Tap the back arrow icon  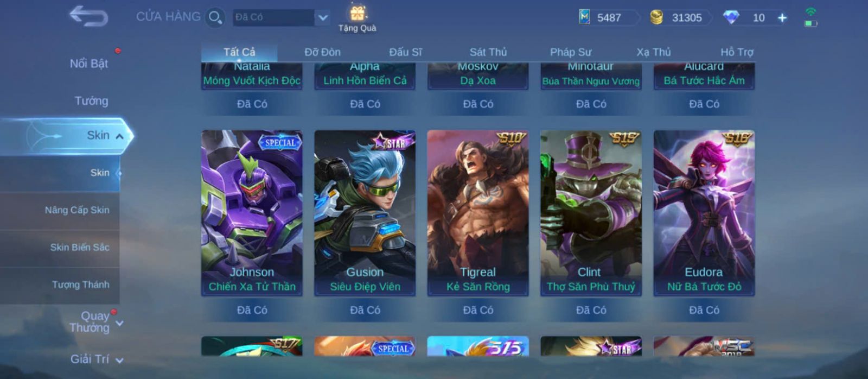pyautogui.click(x=88, y=16)
